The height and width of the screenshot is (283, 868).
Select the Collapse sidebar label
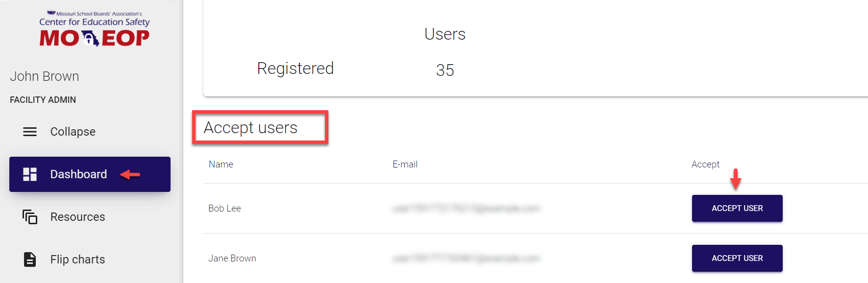[x=73, y=132]
